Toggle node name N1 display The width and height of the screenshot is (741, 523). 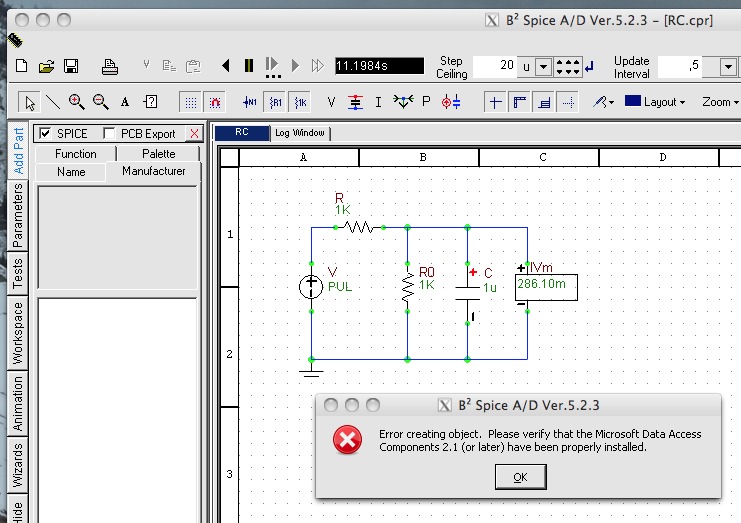pyautogui.click(x=250, y=102)
